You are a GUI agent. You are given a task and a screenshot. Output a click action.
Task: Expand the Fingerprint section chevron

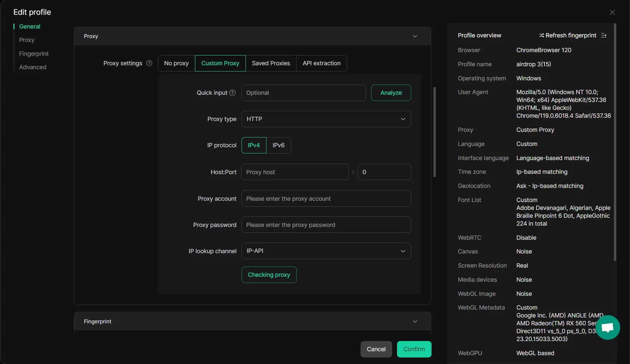point(415,322)
